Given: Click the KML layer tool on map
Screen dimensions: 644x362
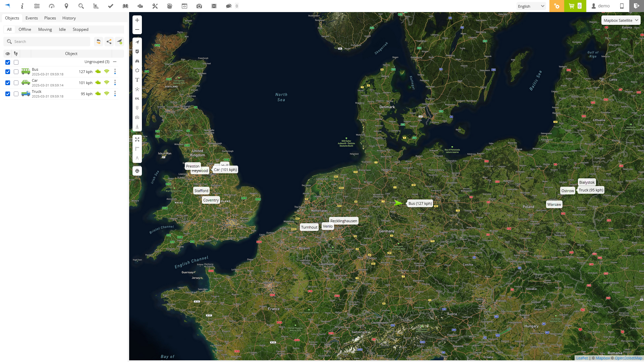Looking at the screenshot, I should 137,99.
